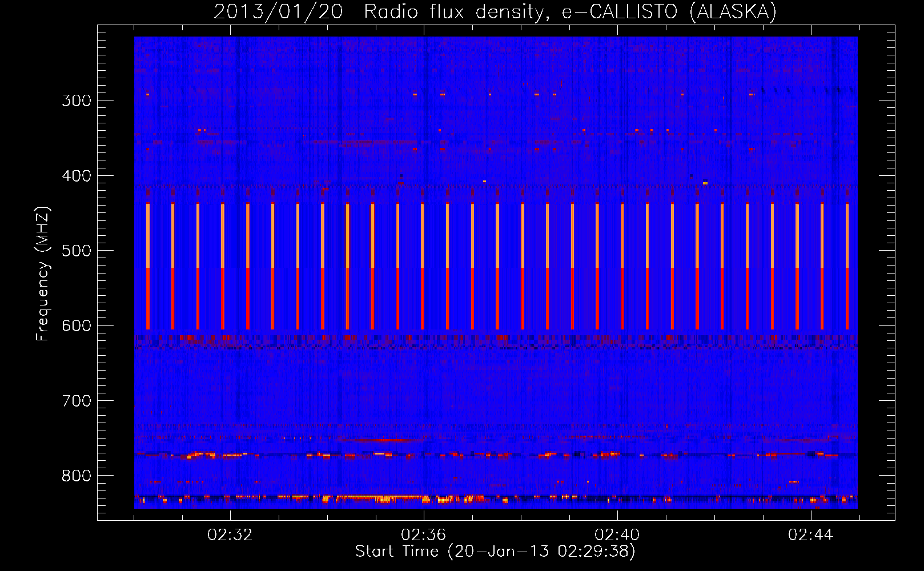Click the 02:32 time tick label
Image resolution: width=924 pixels, height=571 pixels.
[x=230, y=535]
